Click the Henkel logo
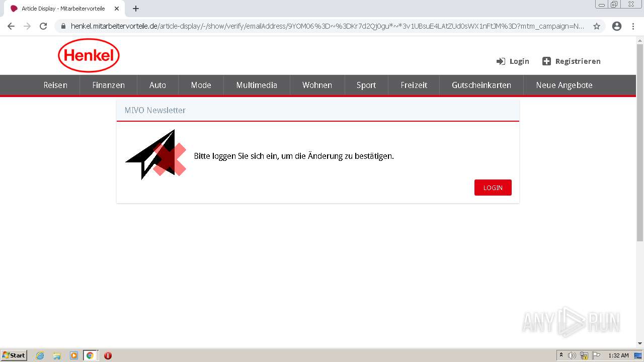The width and height of the screenshot is (644, 362). pos(89,55)
